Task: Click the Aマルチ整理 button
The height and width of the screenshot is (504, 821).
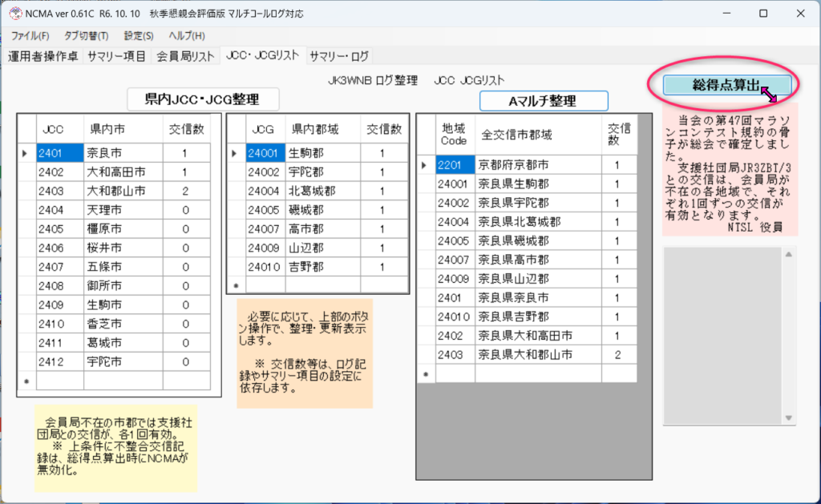Action: click(543, 101)
